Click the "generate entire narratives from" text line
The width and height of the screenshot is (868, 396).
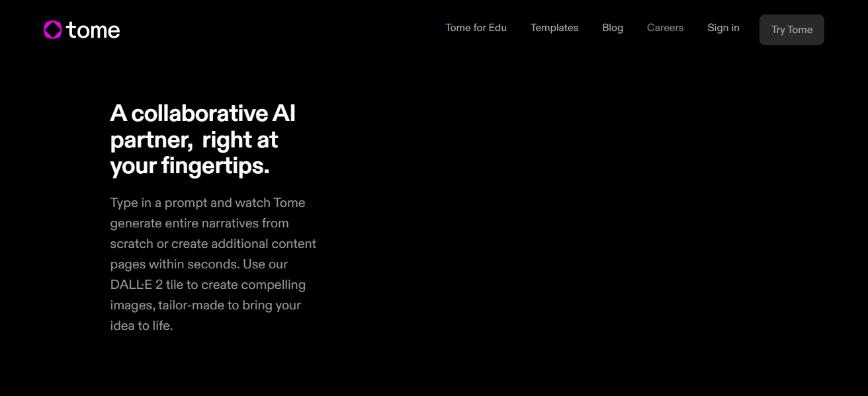[x=199, y=223]
